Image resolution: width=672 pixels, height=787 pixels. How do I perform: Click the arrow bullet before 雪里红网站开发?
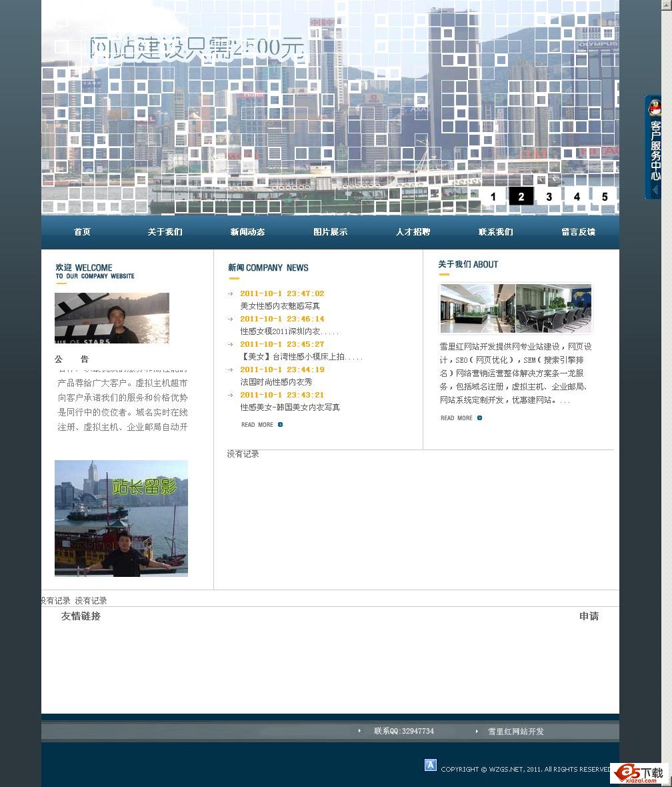tap(477, 731)
